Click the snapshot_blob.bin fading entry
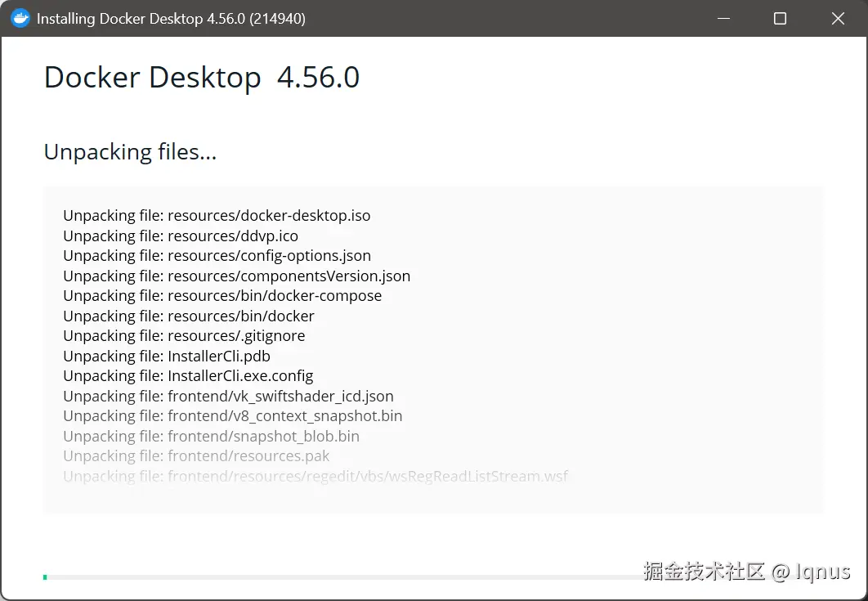Image resolution: width=868 pixels, height=601 pixels. click(211, 436)
